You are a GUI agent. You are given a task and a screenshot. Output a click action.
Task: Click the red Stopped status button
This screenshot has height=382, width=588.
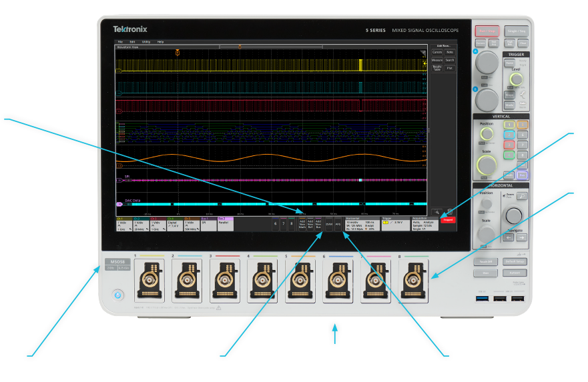[x=448, y=220]
